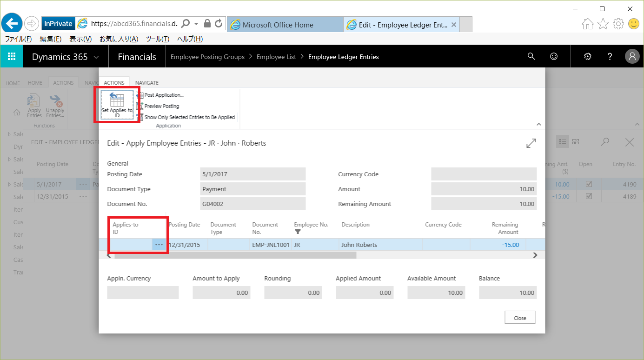This screenshot has height=360, width=644.
Task: Click the entries grid horizontal scrollbar thumb
Action: click(x=235, y=255)
